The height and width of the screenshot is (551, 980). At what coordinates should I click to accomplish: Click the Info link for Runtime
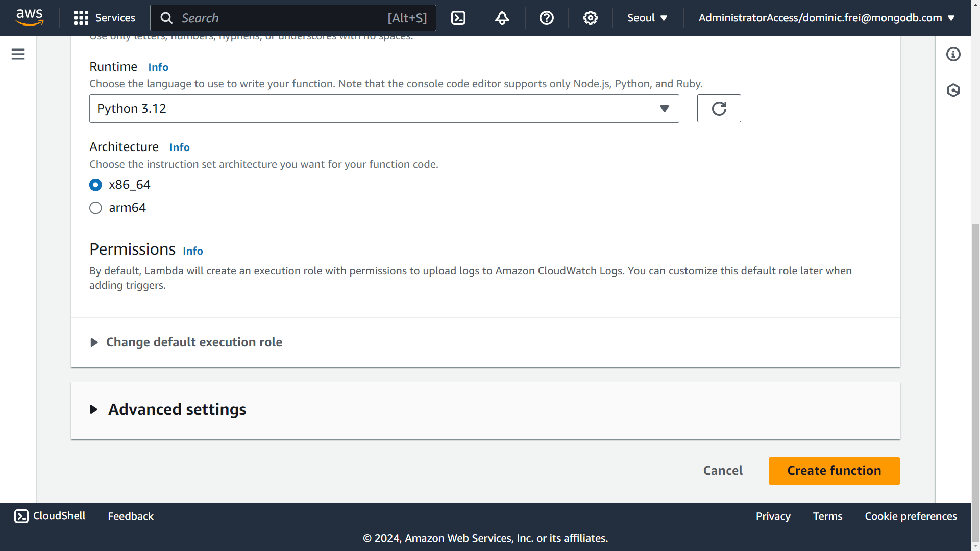click(158, 67)
